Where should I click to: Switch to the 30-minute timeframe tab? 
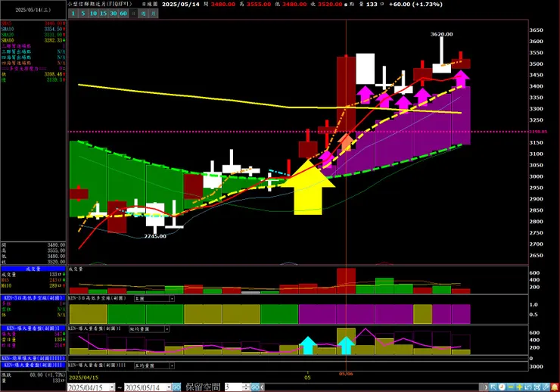point(114,14)
